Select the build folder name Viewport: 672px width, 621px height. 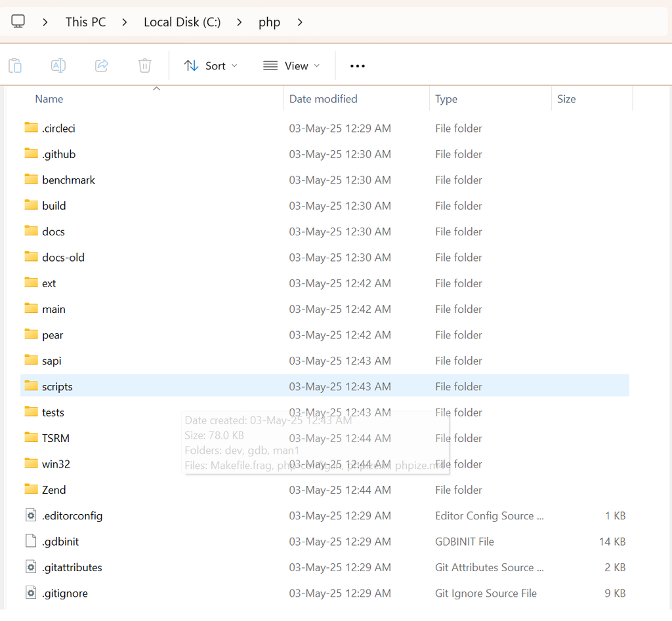tap(54, 206)
